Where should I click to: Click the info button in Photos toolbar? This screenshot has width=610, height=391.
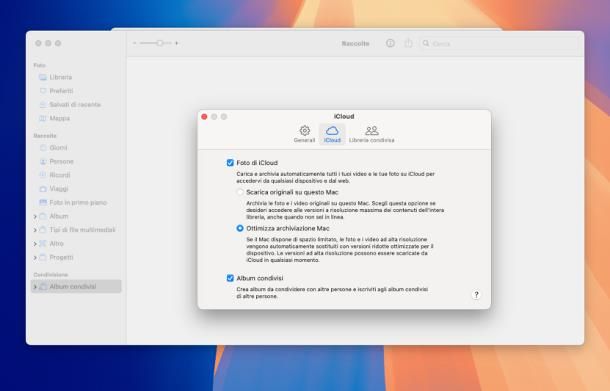pos(390,43)
